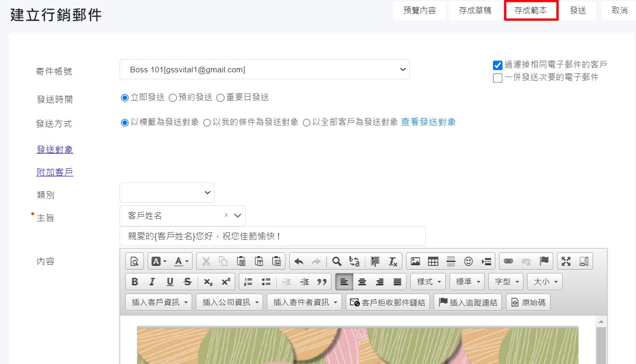Screen dimensions: 636x364
Task: Maximize the editor with the fullscreen icon
Action: pyautogui.click(x=566, y=261)
